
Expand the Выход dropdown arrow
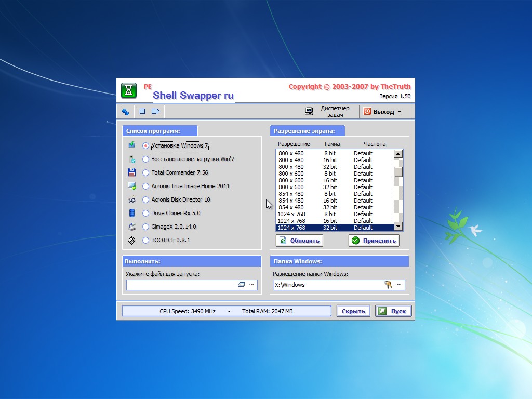pos(400,112)
